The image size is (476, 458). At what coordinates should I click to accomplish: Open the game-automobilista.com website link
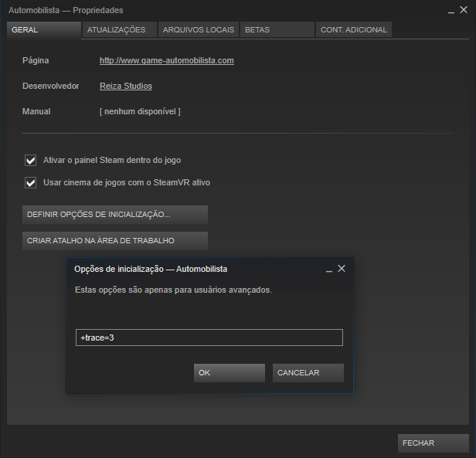pyautogui.click(x=167, y=61)
